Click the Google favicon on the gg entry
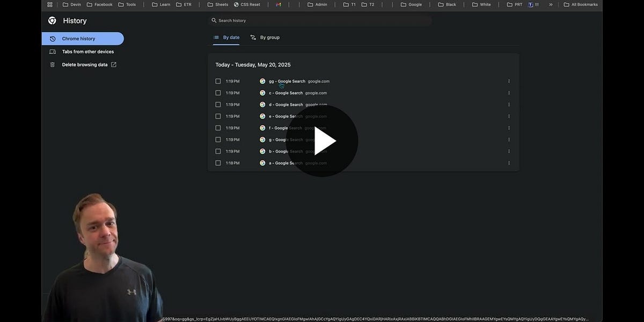 (262, 81)
